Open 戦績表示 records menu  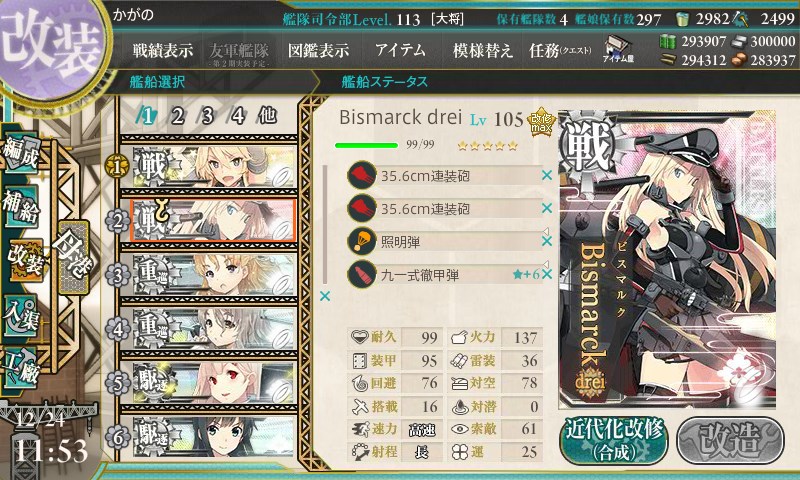coord(163,50)
